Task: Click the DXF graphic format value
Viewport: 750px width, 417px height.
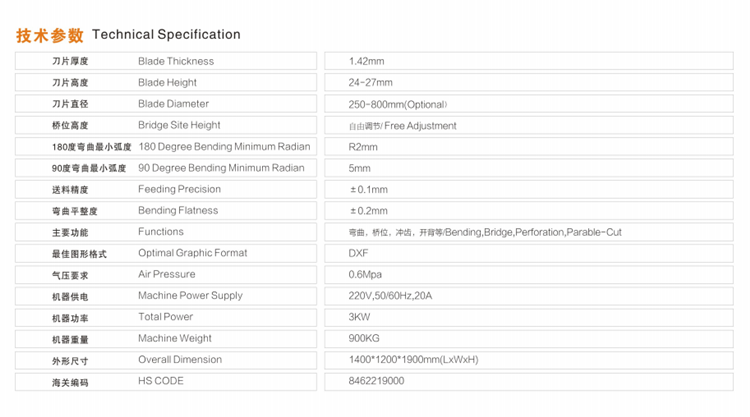Action: pyautogui.click(x=358, y=253)
